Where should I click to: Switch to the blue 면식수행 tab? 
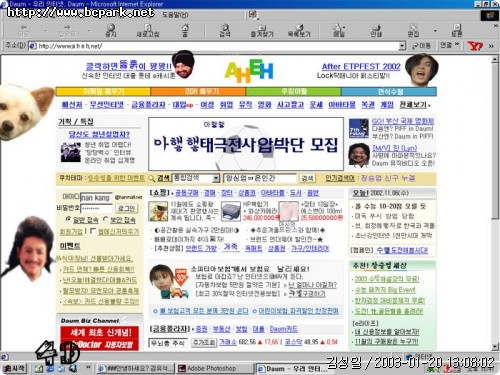pyautogui.click(x=389, y=91)
